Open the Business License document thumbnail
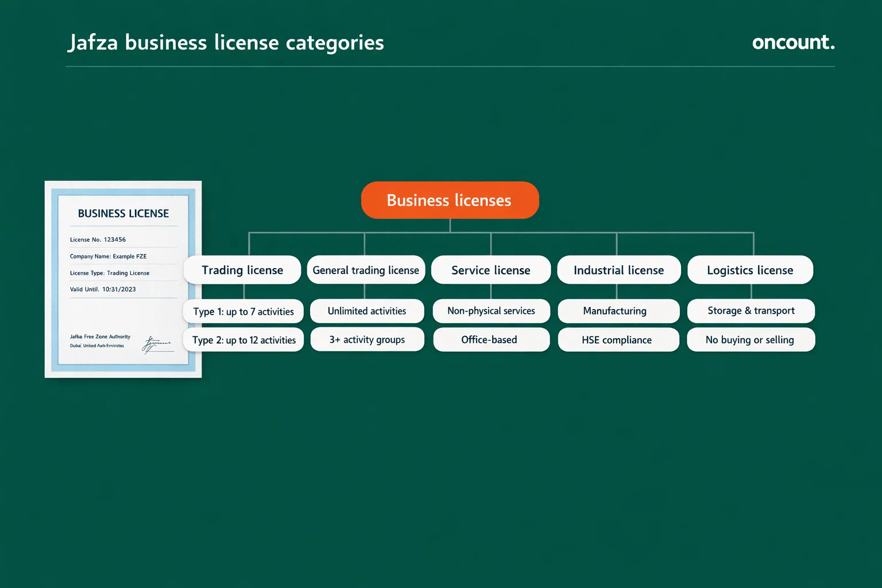 pos(123,279)
